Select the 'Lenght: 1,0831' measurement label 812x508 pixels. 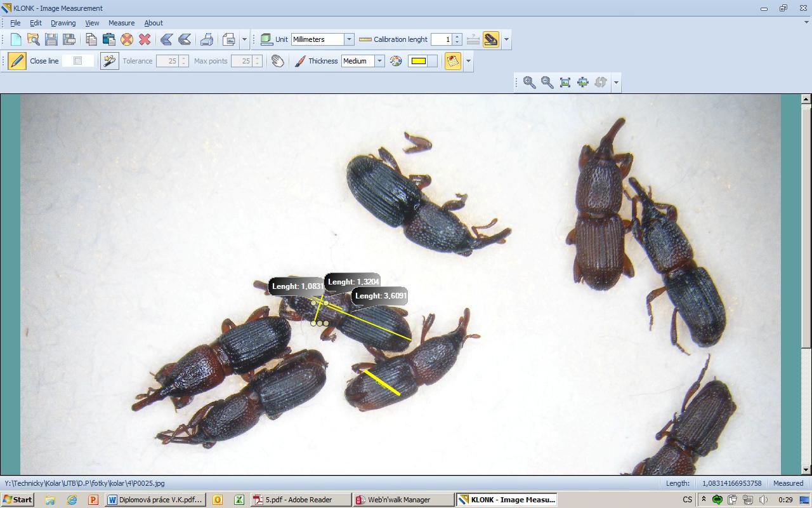[297, 286]
